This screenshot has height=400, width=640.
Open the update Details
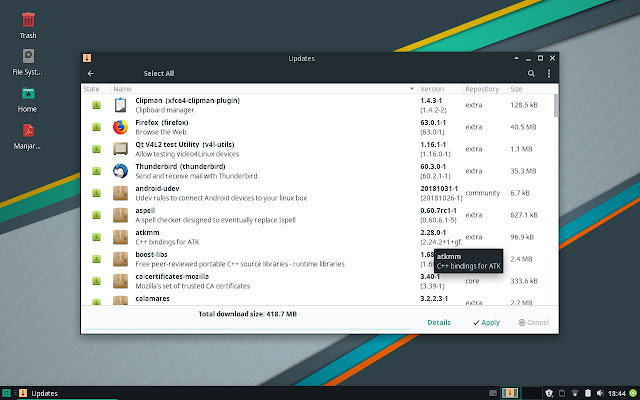[x=439, y=322]
